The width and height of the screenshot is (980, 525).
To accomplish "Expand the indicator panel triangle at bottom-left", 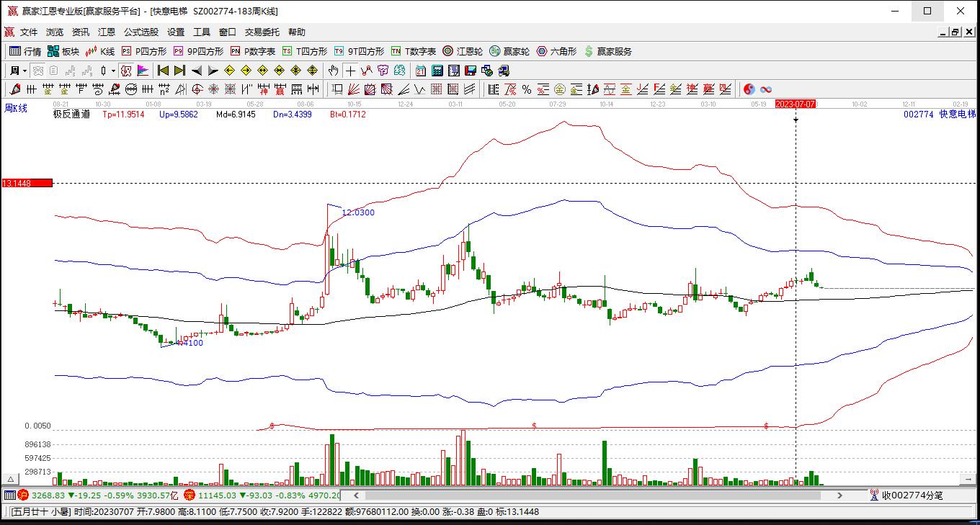I will 11,479.
